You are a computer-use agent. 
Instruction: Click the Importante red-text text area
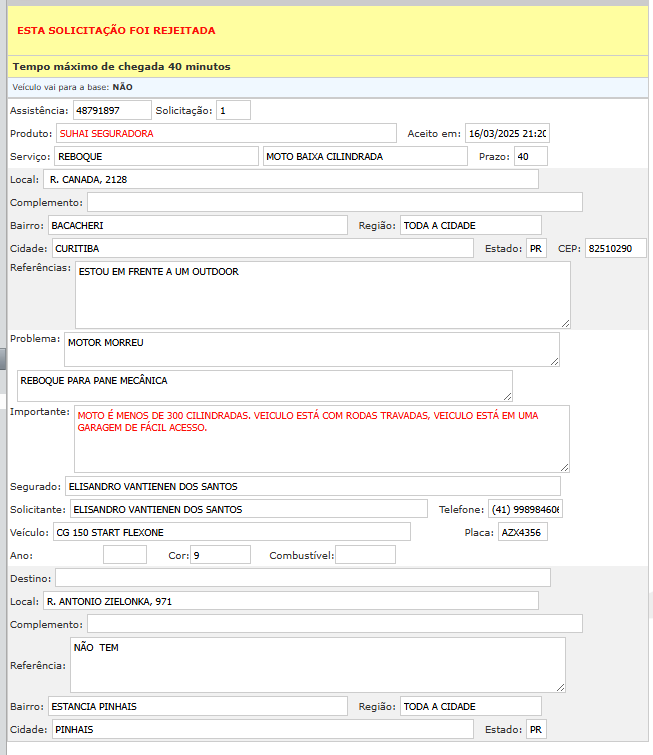coord(321,438)
